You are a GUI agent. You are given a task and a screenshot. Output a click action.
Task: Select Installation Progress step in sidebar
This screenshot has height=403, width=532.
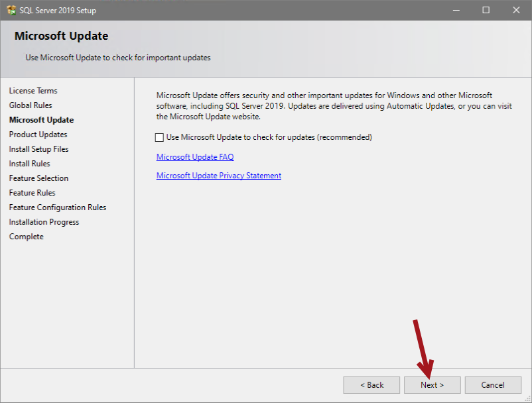pyautogui.click(x=44, y=222)
